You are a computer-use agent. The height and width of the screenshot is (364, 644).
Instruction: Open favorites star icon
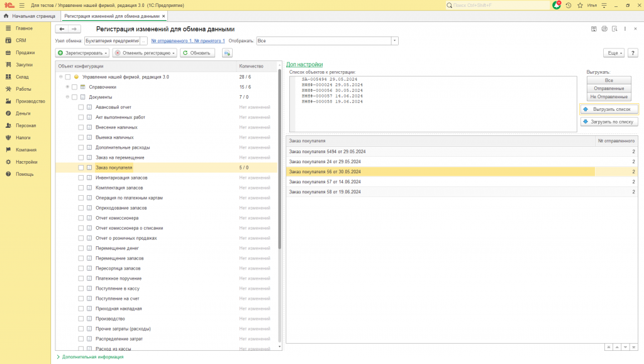pyautogui.click(x=580, y=5)
